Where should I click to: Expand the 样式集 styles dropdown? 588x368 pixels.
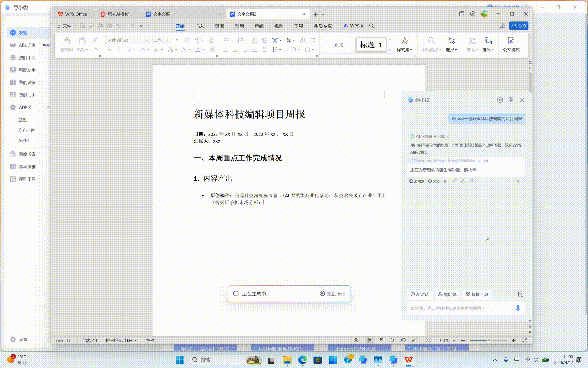(x=404, y=50)
